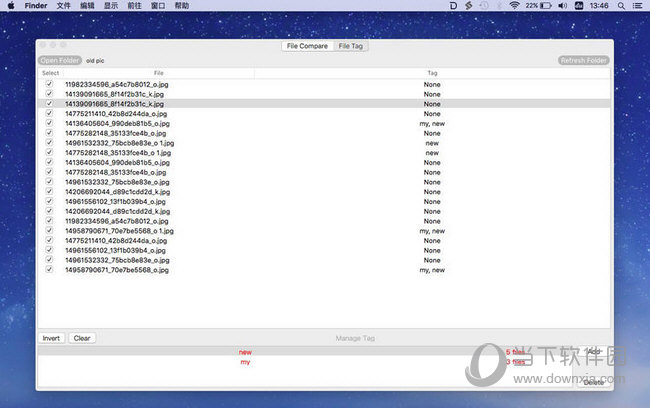Image resolution: width=650 pixels, height=408 pixels.
Task: Uncheck 14136405604_990deb81b5_o.jpg tagged my, new
Action: (49, 123)
